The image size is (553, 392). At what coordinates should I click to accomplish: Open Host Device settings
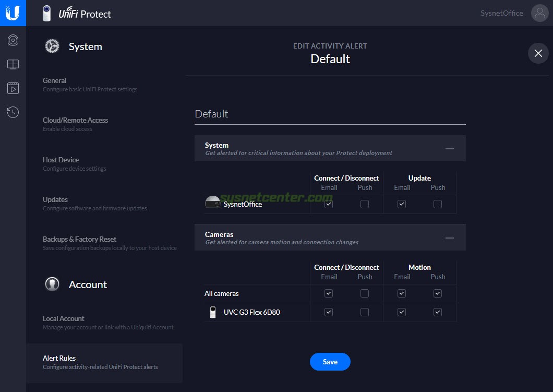pos(104,164)
